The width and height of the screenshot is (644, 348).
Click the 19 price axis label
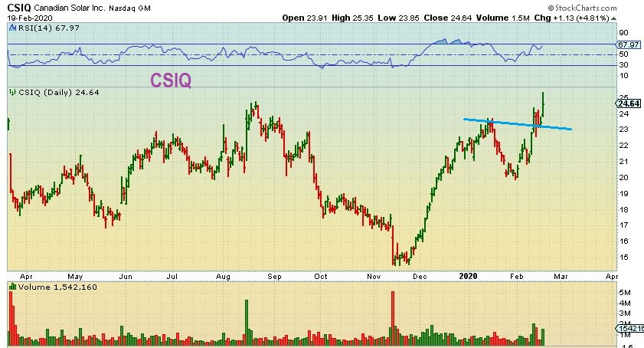(623, 194)
